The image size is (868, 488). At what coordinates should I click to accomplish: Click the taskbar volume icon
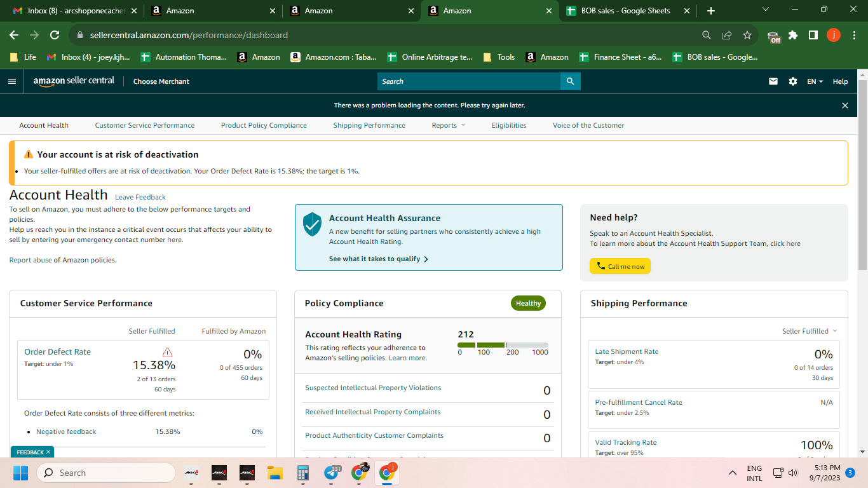[793, 473]
